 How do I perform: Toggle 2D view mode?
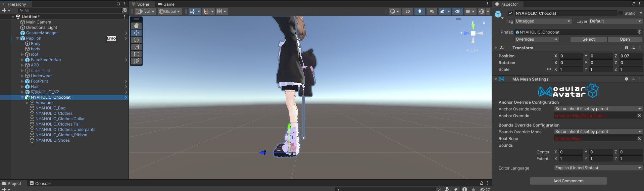pos(408,11)
